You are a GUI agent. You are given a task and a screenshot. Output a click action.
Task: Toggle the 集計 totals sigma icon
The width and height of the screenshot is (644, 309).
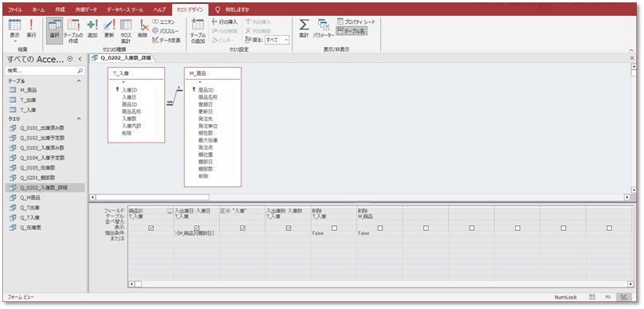(304, 29)
